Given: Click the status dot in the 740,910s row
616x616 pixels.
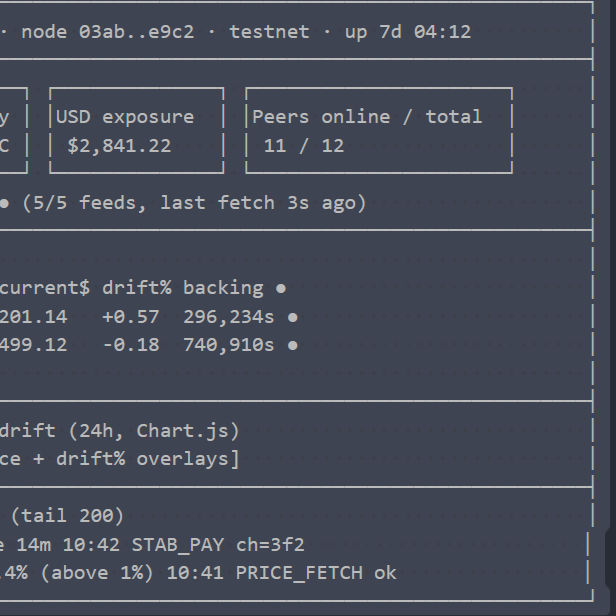Looking at the screenshot, I should (293, 345).
